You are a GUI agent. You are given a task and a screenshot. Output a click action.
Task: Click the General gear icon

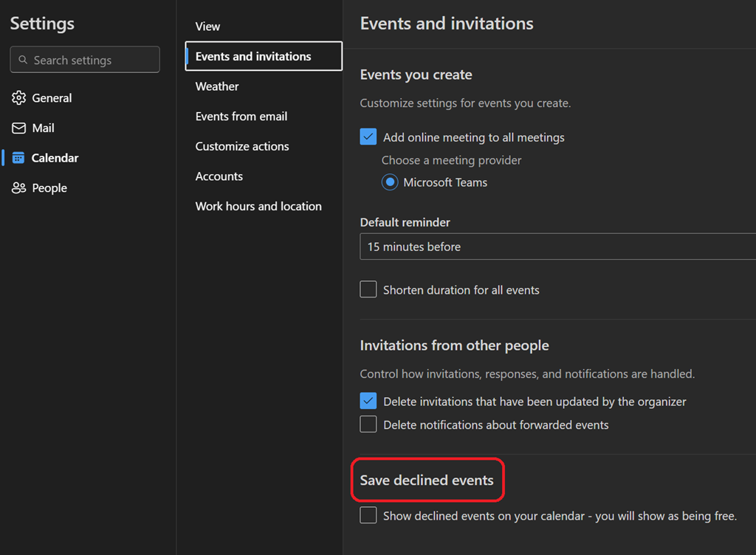[18, 98]
